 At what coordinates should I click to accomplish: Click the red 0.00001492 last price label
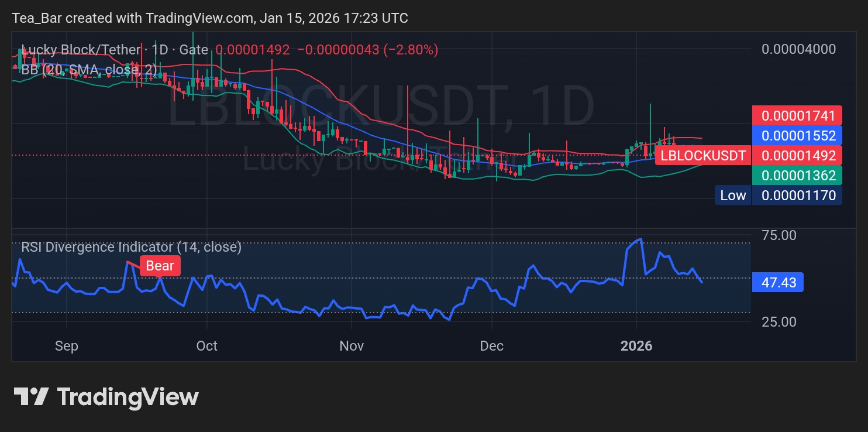pyautogui.click(x=797, y=155)
